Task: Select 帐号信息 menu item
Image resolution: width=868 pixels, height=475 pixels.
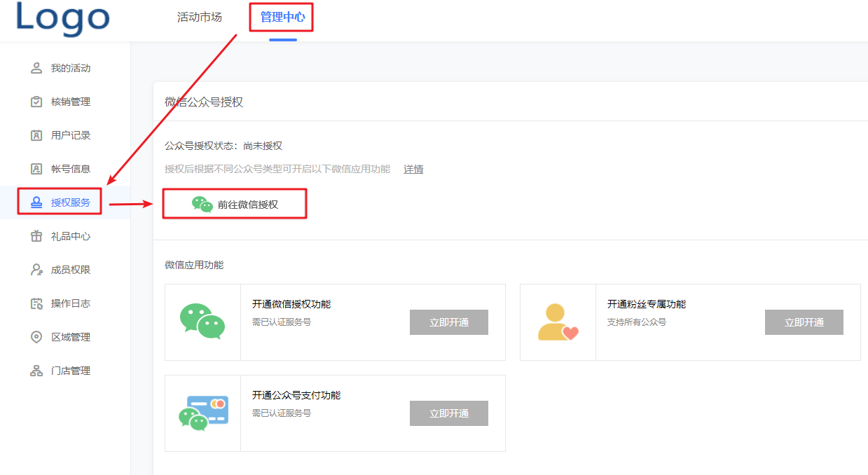Action: (71, 169)
